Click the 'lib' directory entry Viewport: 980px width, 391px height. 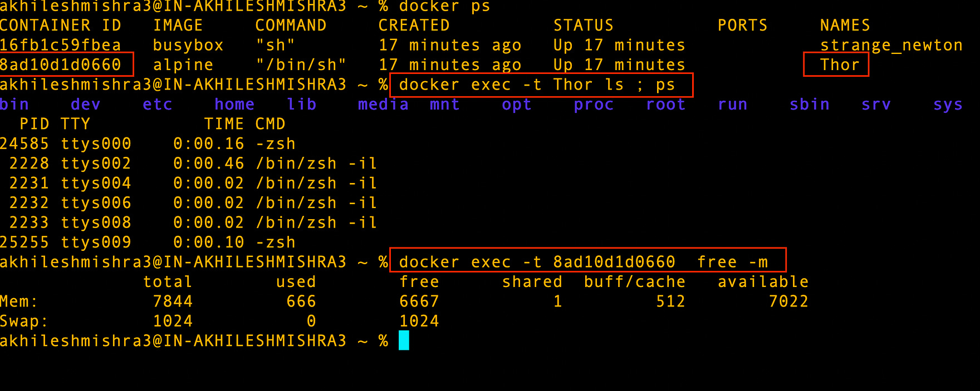tap(301, 104)
